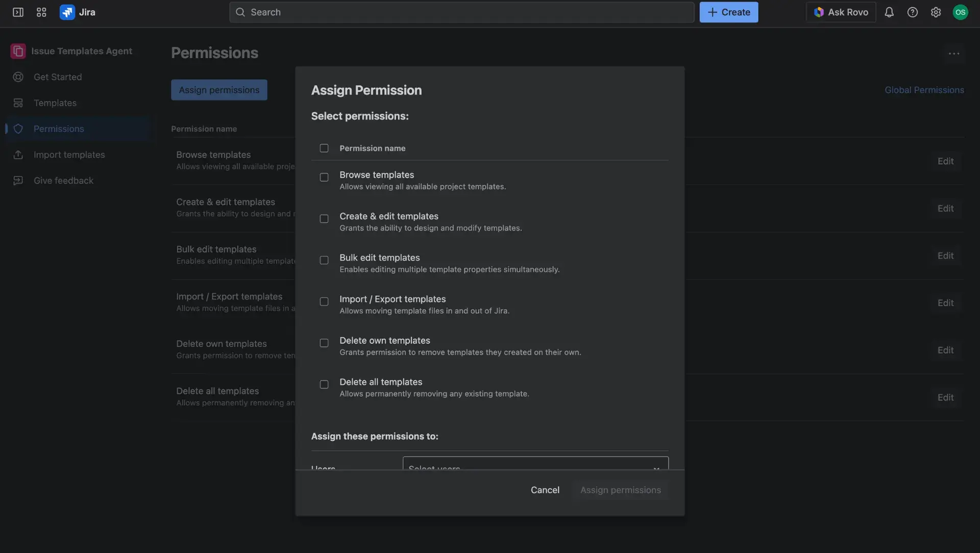980x553 pixels.
Task: Click inside the Search field
Action: (459, 12)
